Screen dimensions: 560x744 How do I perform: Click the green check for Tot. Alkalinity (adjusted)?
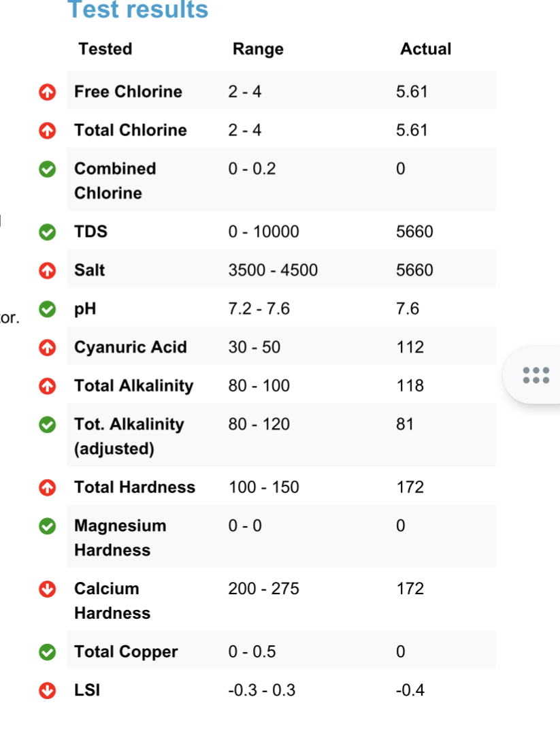(48, 424)
